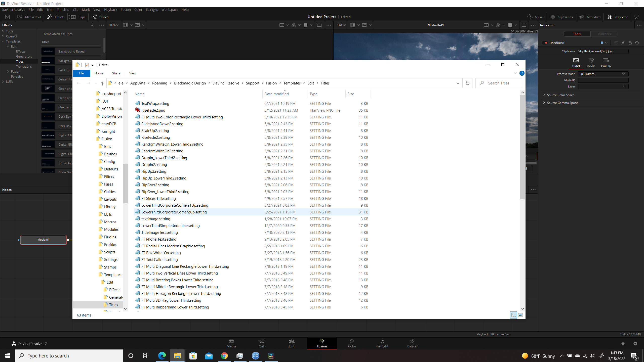Switch to the Edit page
The width and height of the screenshot is (644, 362).
pyautogui.click(x=292, y=343)
